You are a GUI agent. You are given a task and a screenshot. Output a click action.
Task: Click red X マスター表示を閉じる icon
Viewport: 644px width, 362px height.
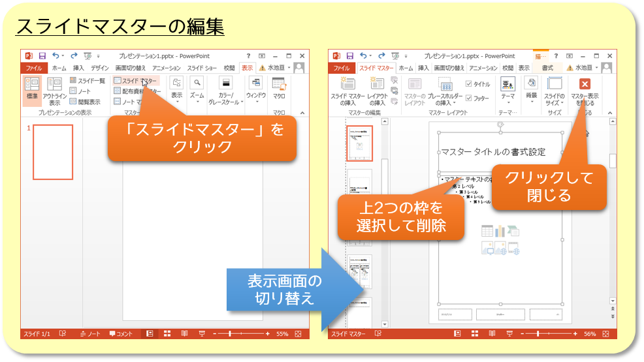pos(585,84)
